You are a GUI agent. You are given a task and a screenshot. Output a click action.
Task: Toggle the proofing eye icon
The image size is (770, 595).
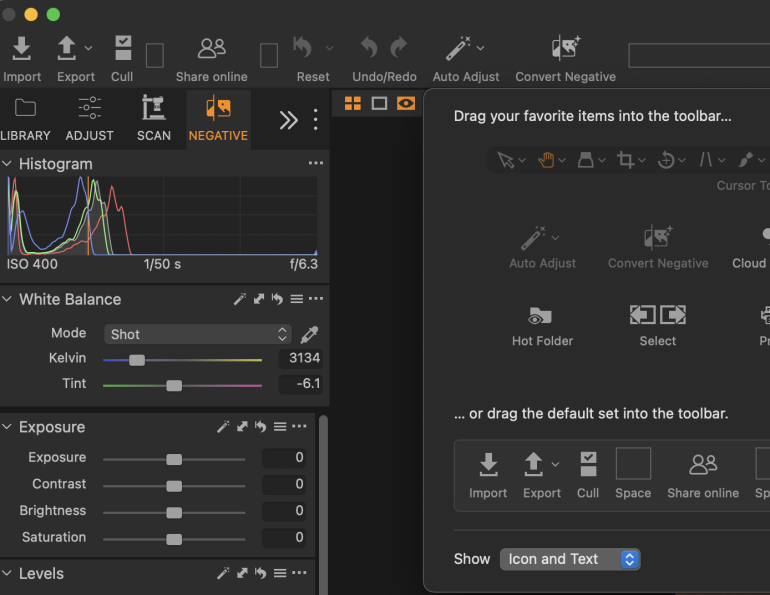coord(406,104)
